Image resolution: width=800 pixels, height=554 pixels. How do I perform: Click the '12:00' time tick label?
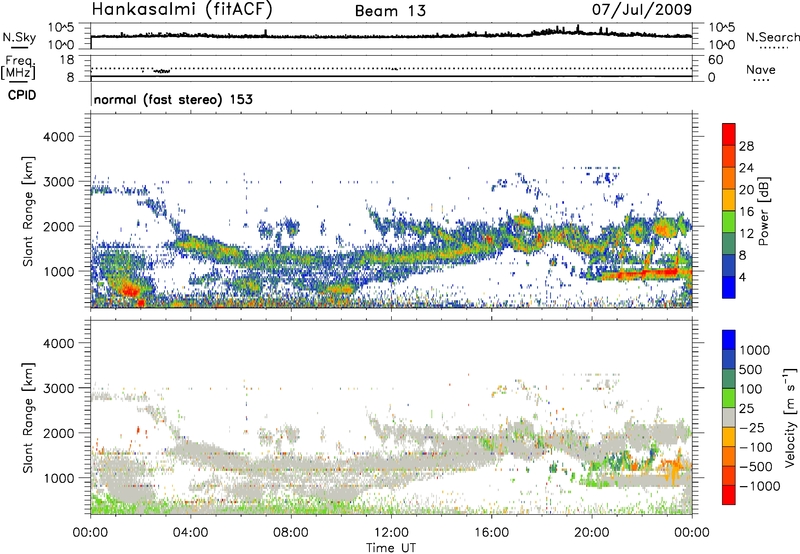pyautogui.click(x=391, y=533)
